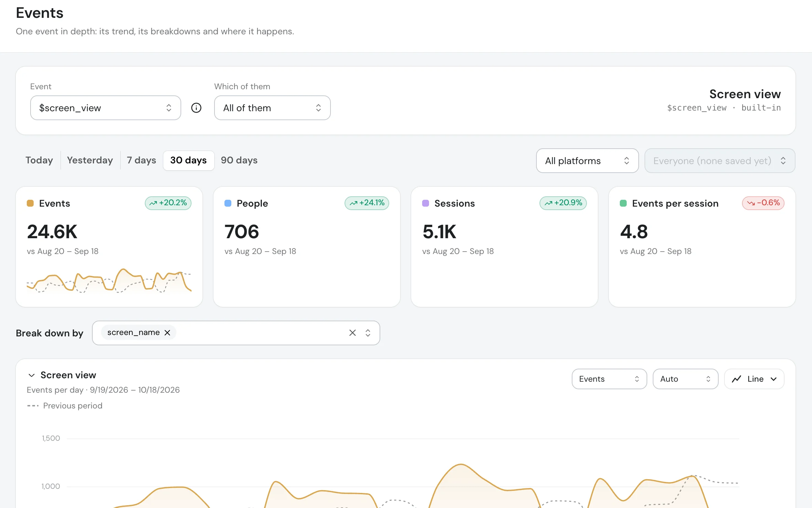Click the Events per day date range text

(103, 390)
